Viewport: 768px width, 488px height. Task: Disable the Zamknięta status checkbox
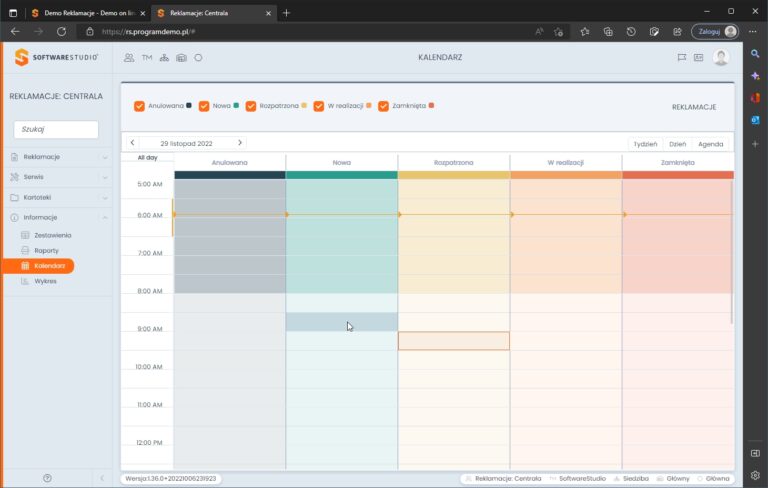click(383, 106)
